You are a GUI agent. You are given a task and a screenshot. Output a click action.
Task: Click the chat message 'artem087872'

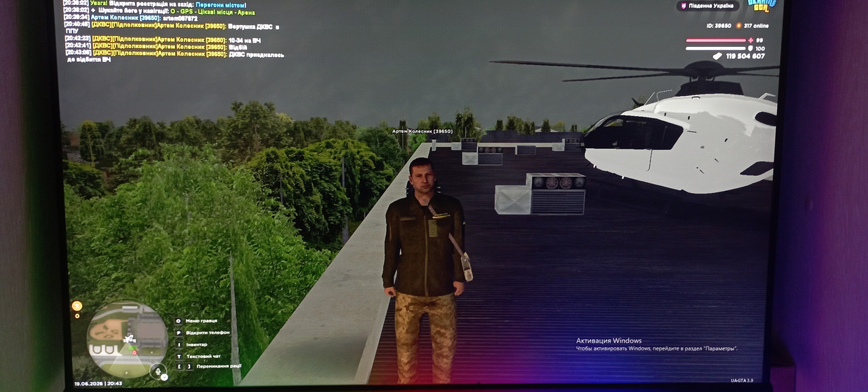181,18
